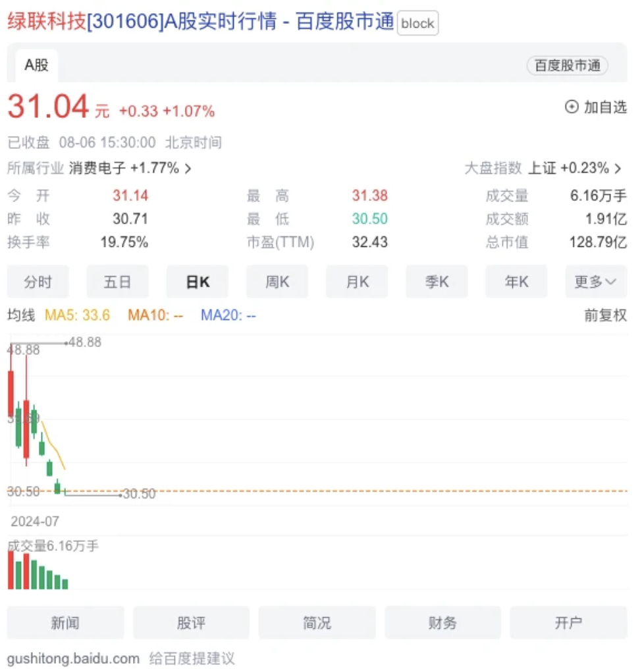Click the 给百度提建议 feedback link
The width and height of the screenshot is (644, 669).
(x=192, y=658)
